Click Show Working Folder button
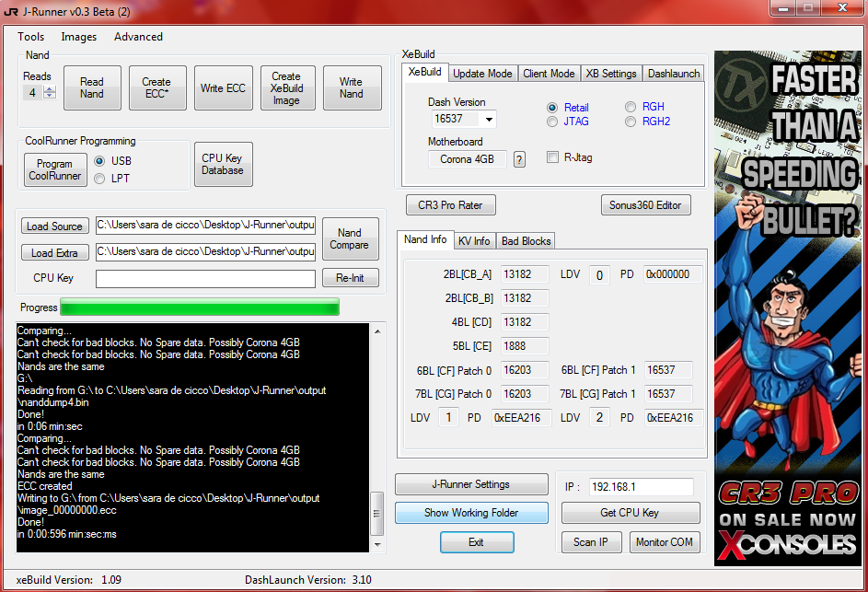This screenshot has width=868, height=592. [471, 513]
